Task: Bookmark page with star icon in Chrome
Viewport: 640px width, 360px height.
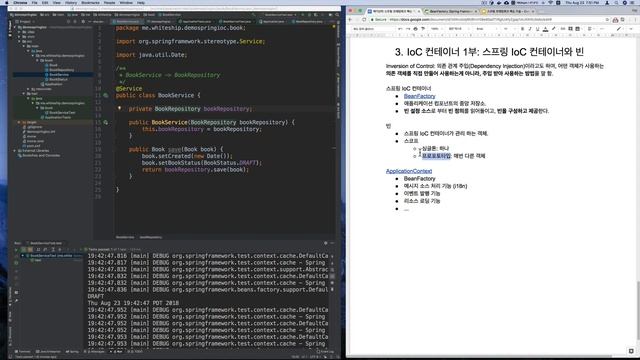Action: pyautogui.click(x=607, y=20)
